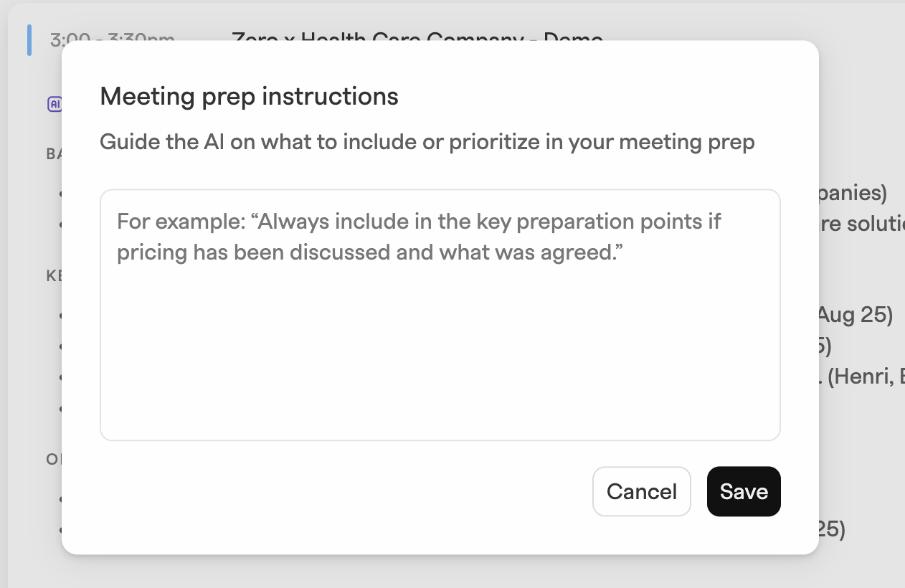The image size is (905, 588).
Task: Click the partially hidden 'KE' section heading
Action: click(x=54, y=275)
